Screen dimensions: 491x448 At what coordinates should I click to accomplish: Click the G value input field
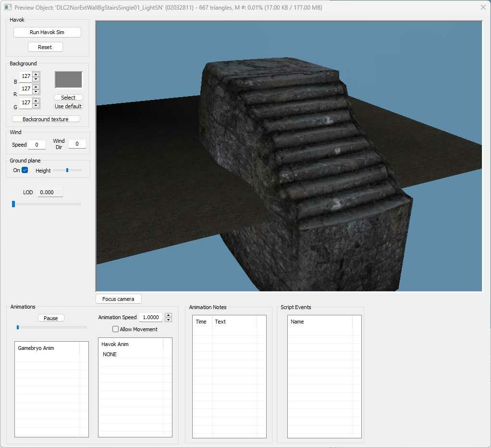coord(25,102)
